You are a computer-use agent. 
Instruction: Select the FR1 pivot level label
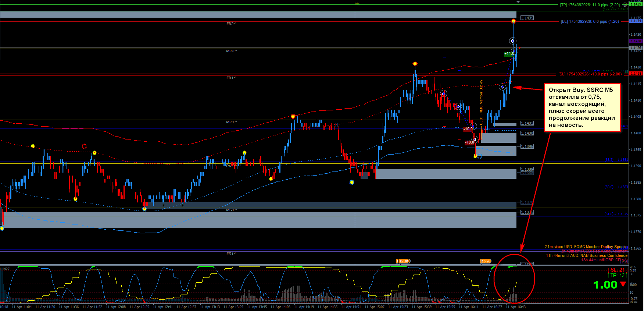[231, 78]
